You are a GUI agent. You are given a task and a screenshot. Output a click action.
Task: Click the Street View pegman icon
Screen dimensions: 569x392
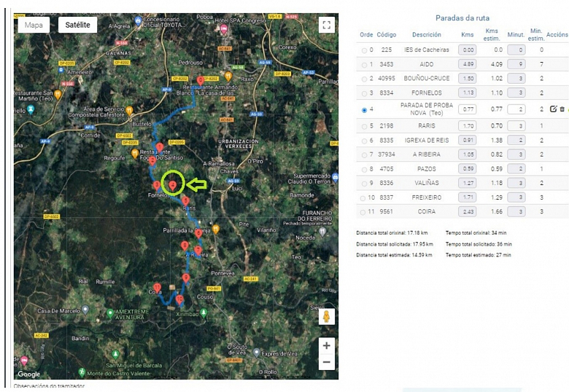click(327, 317)
